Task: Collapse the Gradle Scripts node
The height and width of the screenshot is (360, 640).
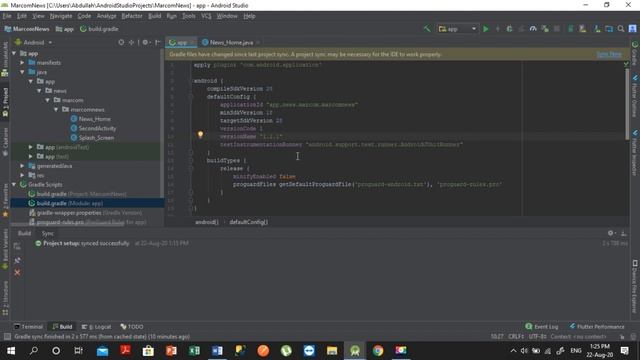Action: click(14, 184)
